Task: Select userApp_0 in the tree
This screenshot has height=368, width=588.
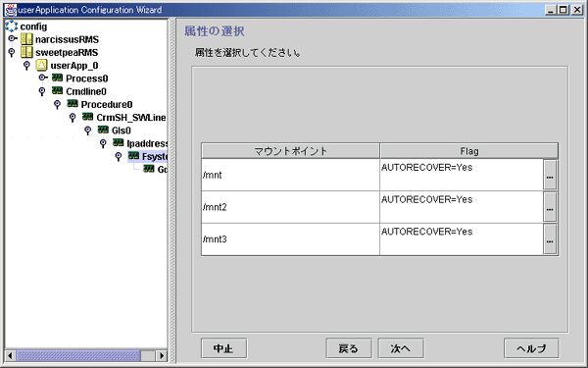Action: [x=74, y=66]
